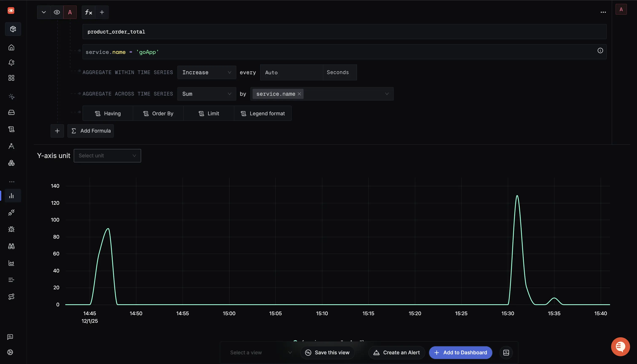Open the Having clause option
Screen dimensions: 637x364
click(108, 113)
